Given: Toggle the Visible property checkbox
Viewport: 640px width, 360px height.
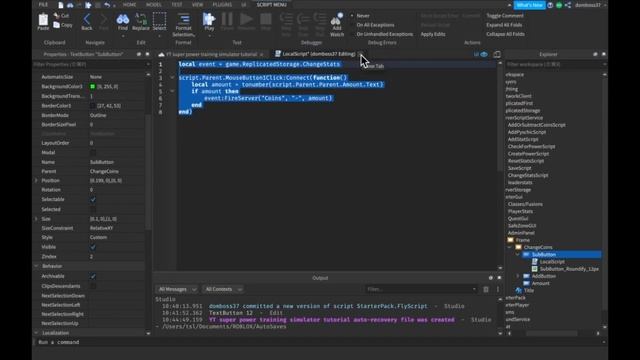Looking at the screenshot, I should (x=93, y=247).
